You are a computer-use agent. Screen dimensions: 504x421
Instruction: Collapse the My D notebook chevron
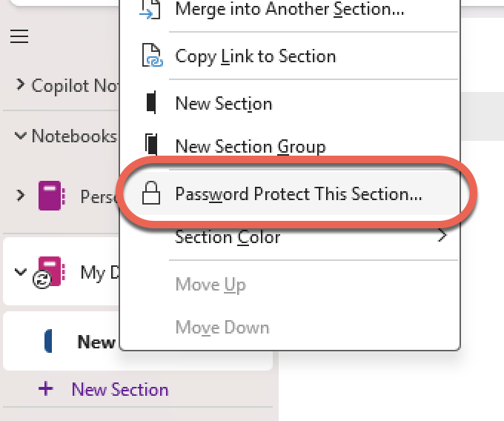(x=20, y=272)
